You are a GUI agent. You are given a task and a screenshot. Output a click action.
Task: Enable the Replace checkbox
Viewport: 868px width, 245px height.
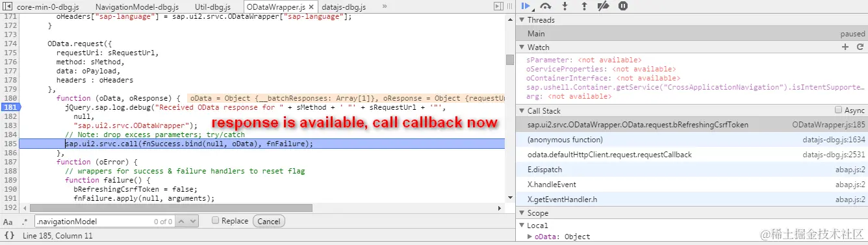click(x=216, y=221)
